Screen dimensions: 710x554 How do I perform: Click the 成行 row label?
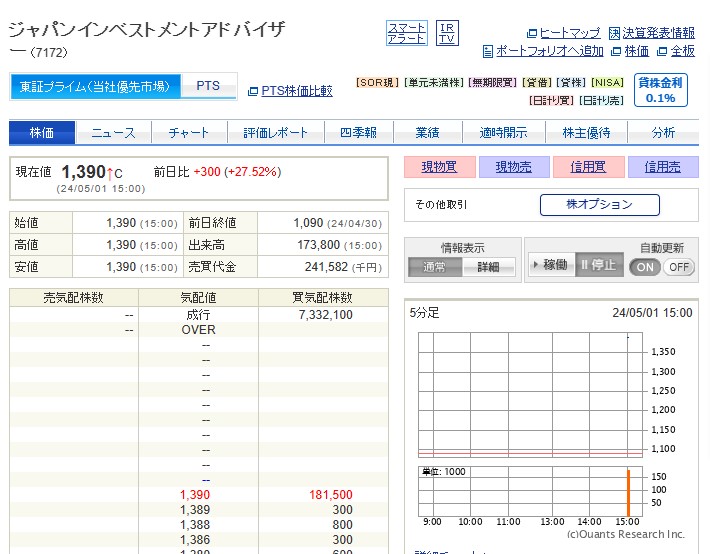(198, 315)
